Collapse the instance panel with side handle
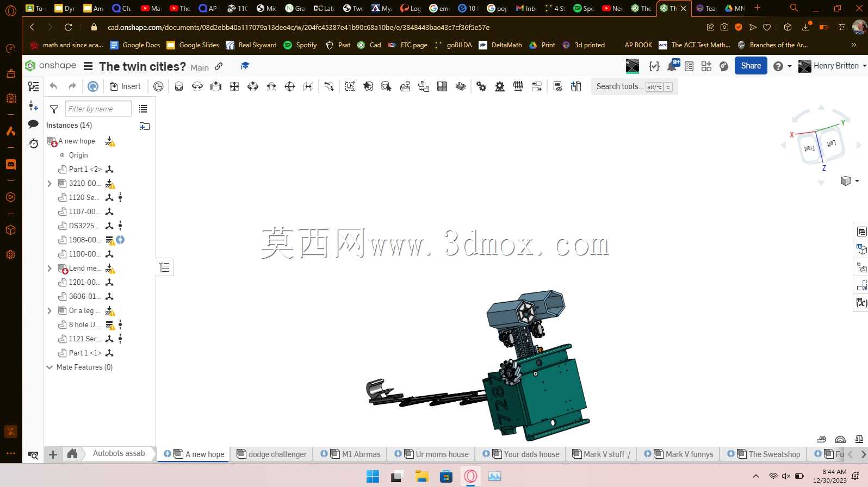The image size is (868, 487). coord(165,267)
